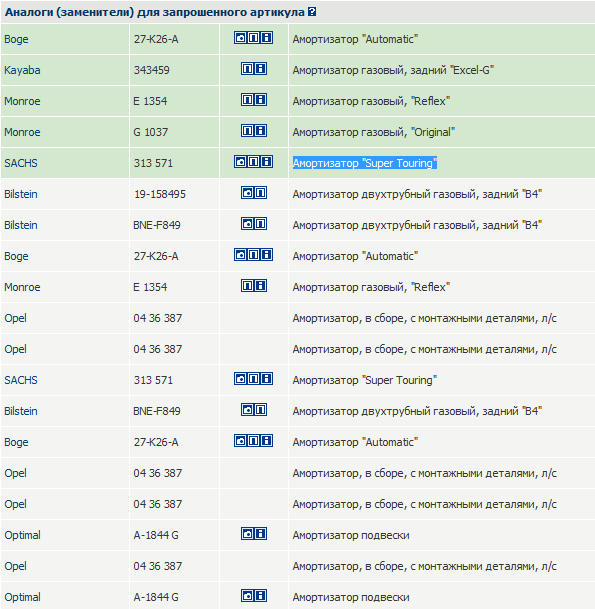Show the info icon in the Monroe G 1037 row
The width and height of the screenshot is (595, 609).
tap(261, 130)
